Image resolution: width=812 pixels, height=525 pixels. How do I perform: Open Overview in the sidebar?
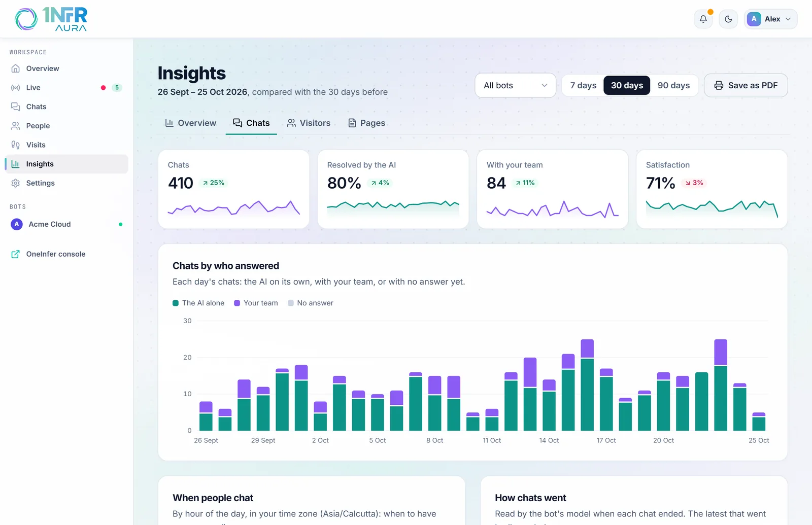[66, 68]
